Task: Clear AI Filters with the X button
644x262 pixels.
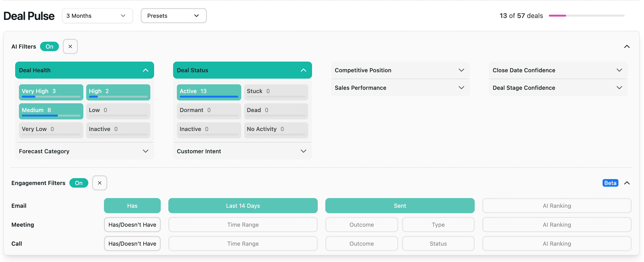Action: [70, 46]
